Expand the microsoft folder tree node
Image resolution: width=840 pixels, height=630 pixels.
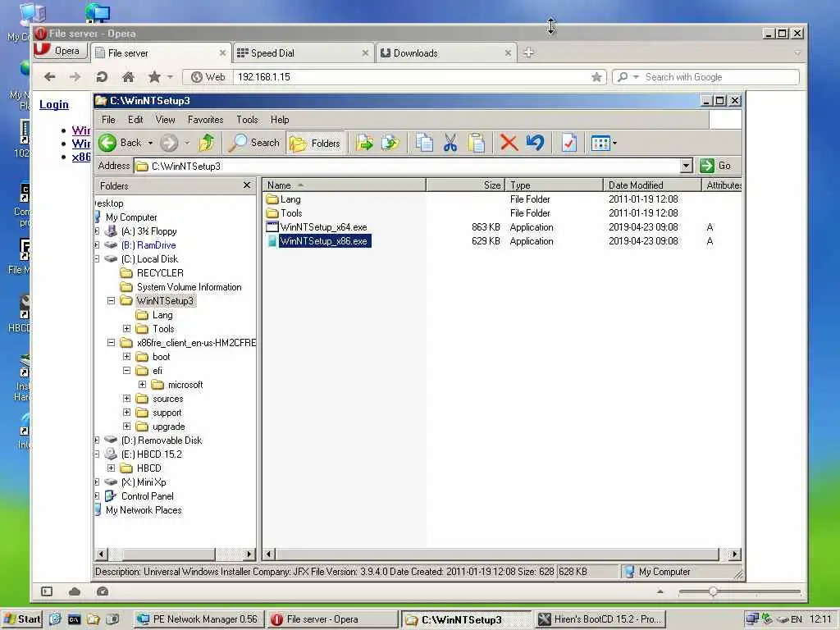(142, 385)
